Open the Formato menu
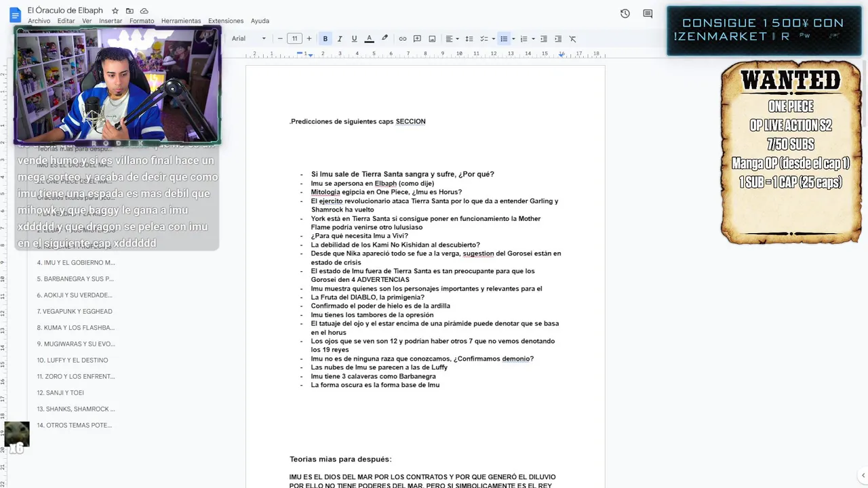The image size is (868, 488). pyautogui.click(x=142, y=21)
